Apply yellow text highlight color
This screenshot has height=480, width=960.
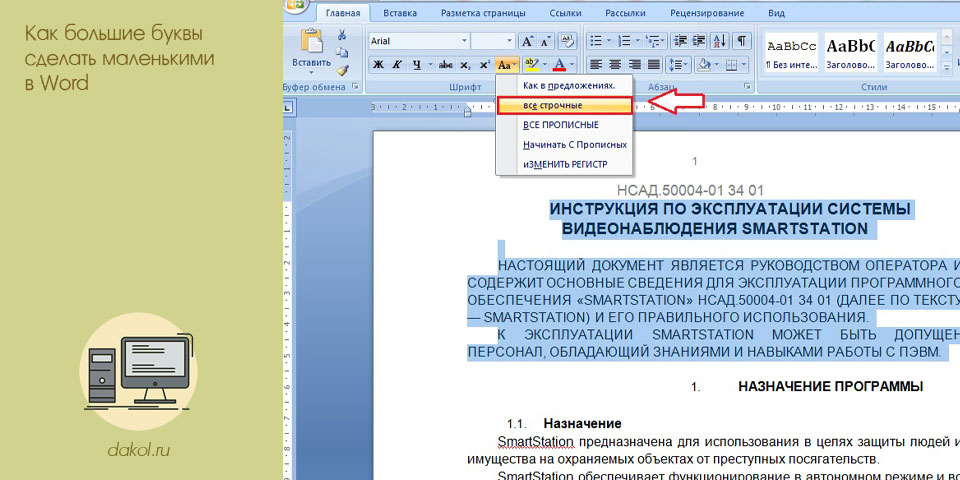point(531,64)
